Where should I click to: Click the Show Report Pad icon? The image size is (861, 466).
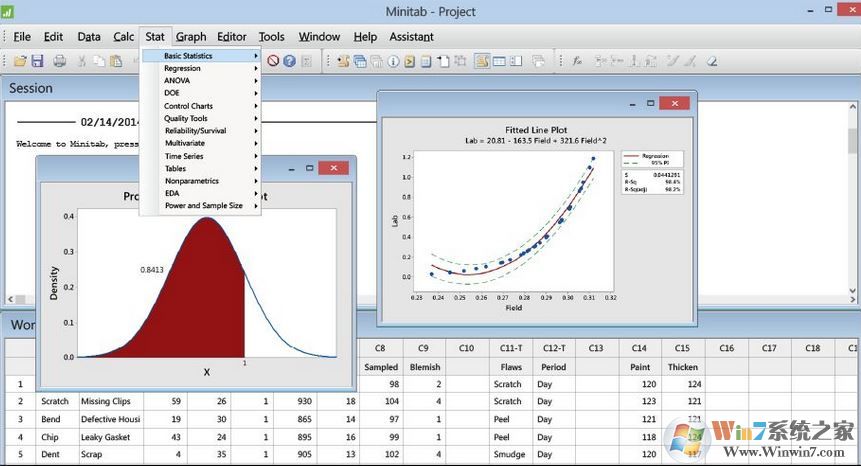(x=426, y=61)
